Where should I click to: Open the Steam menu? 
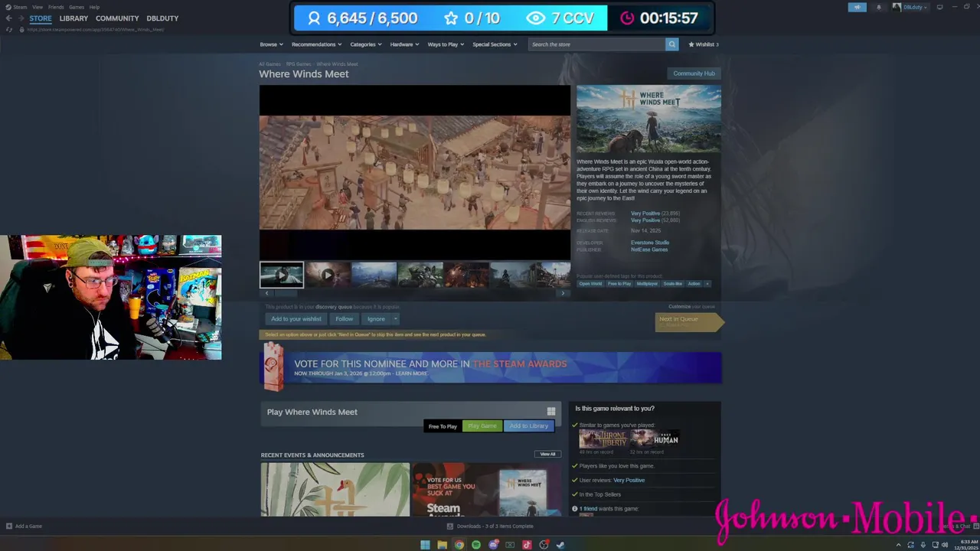pos(16,7)
